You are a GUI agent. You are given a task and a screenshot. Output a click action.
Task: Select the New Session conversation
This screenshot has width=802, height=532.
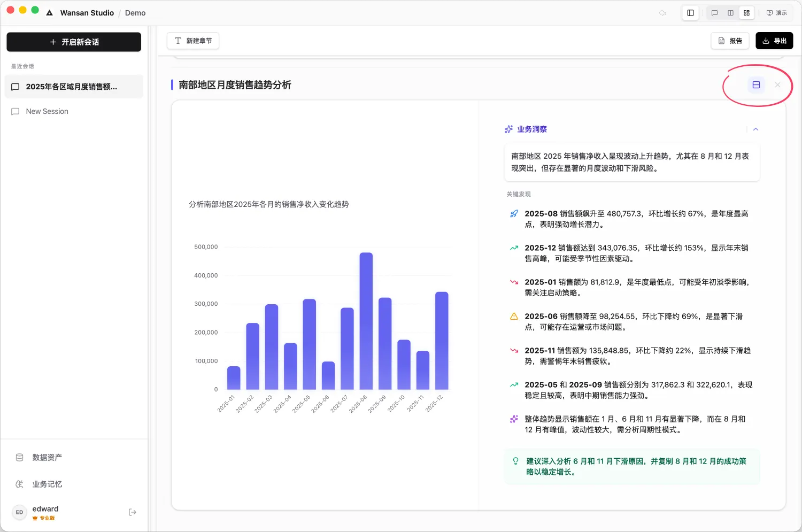click(x=47, y=111)
